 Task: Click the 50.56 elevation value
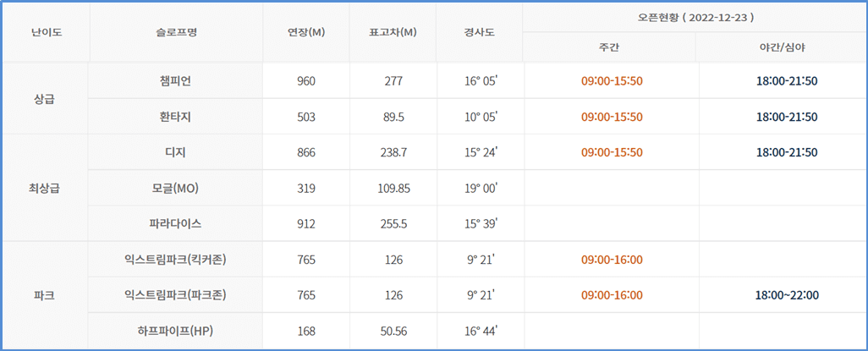pyautogui.click(x=393, y=332)
